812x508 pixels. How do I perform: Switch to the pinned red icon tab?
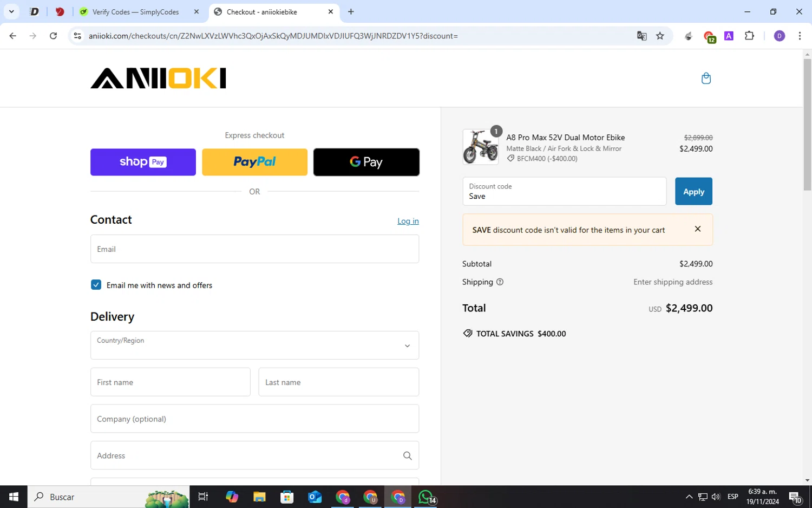60,12
